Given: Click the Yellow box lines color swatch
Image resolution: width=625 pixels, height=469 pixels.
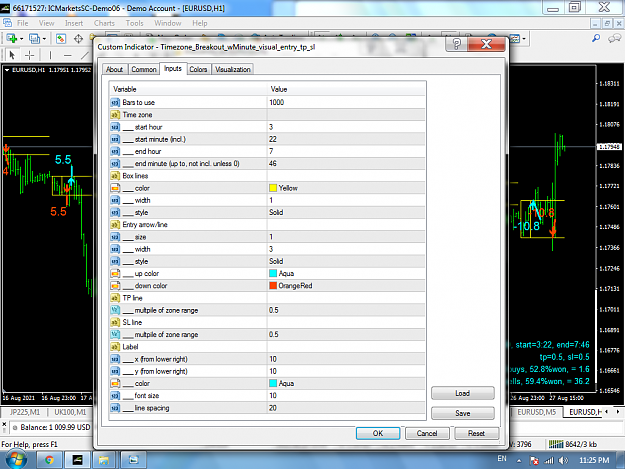Looking at the screenshot, I should [x=273, y=188].
